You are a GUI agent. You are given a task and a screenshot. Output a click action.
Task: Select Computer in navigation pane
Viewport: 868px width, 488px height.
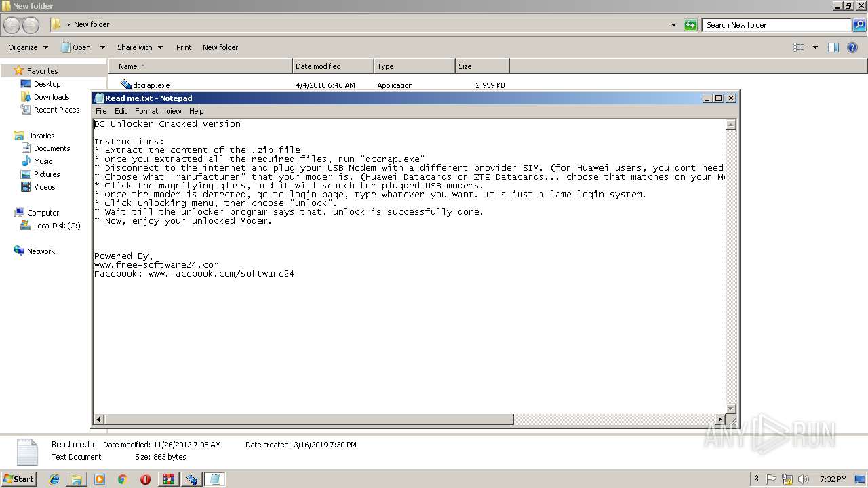click(43, 213)
